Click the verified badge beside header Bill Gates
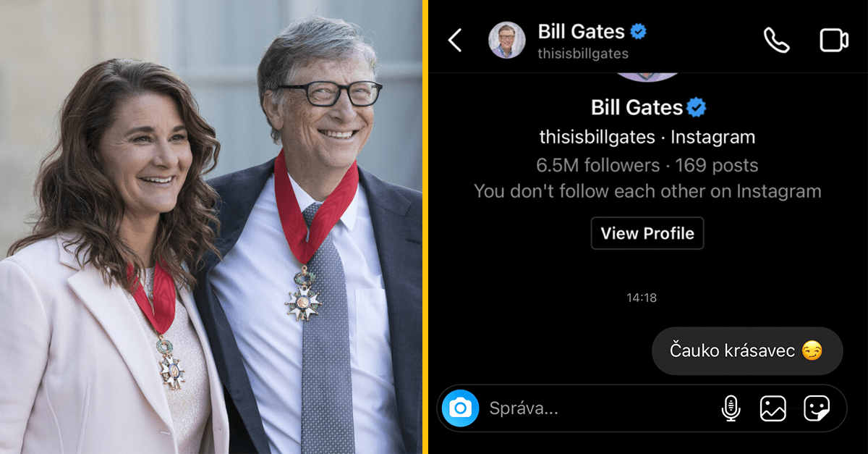868x454 pixels. (638, 31)
